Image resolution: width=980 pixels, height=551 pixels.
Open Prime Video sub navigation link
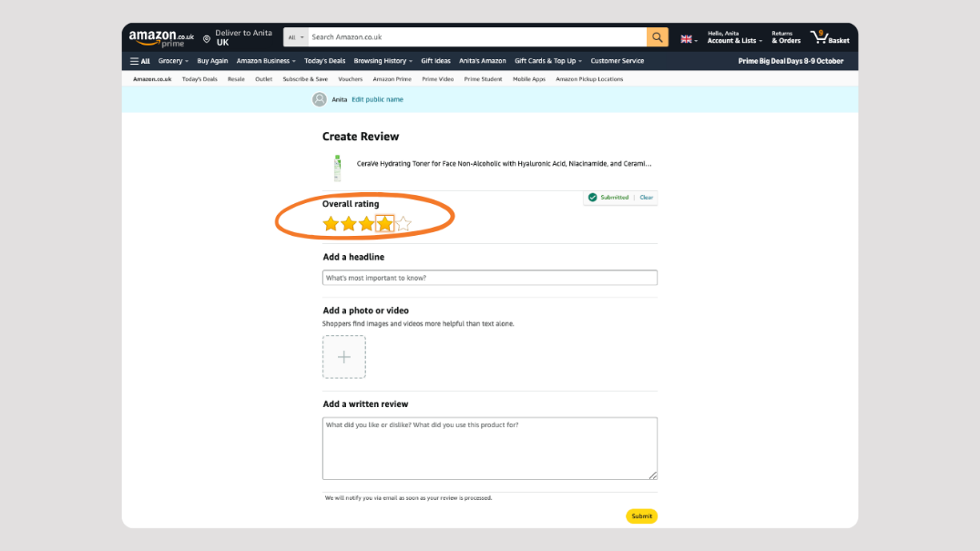click(x=437, y=79)
